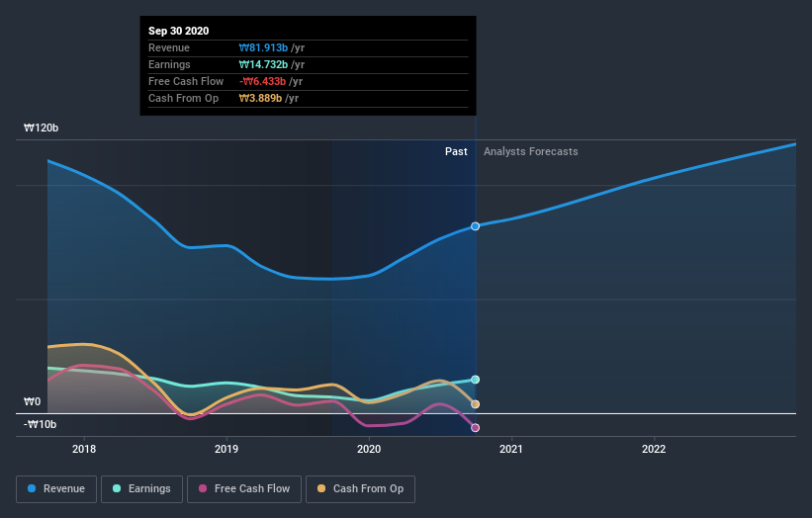Click the Analysts Forecasts label
The image size is (812, 518).
click(531, 151)
